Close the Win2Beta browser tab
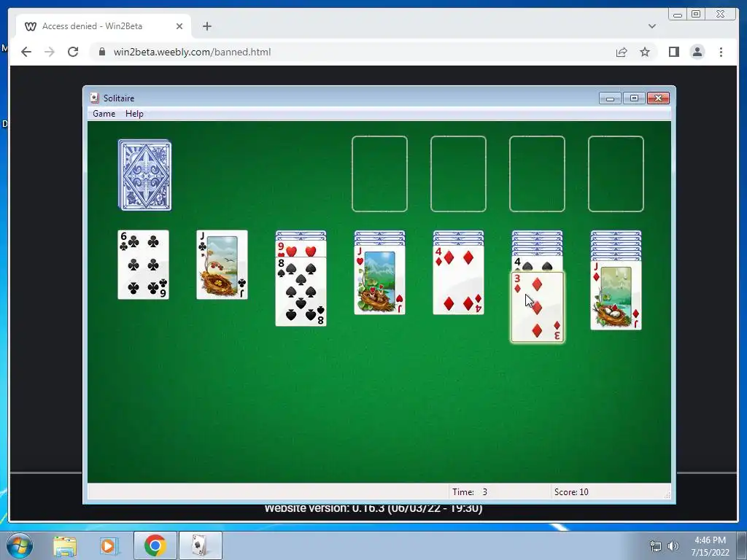The height and width of the screenshot is (560, 747). (x=179, y=26)
